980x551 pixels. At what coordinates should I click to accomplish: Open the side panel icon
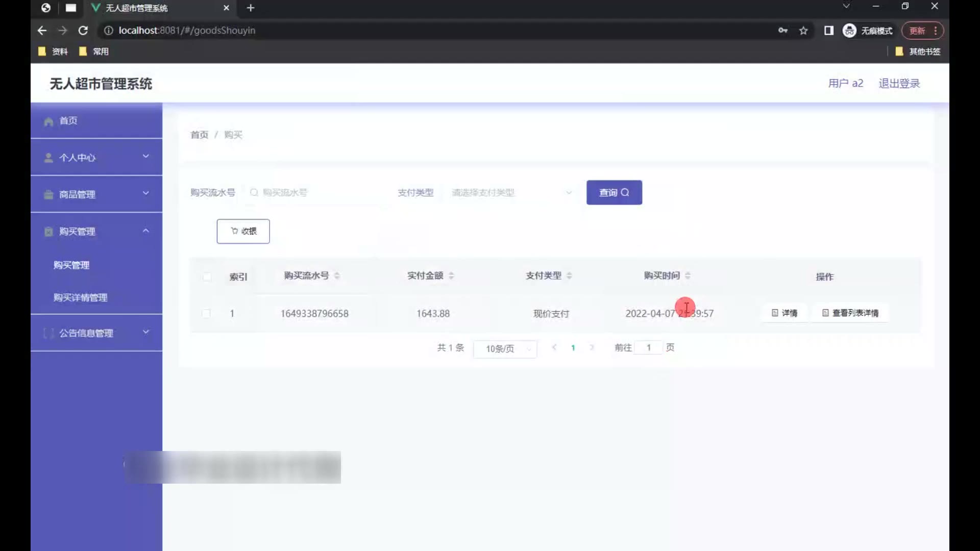(x=828, y=31)
